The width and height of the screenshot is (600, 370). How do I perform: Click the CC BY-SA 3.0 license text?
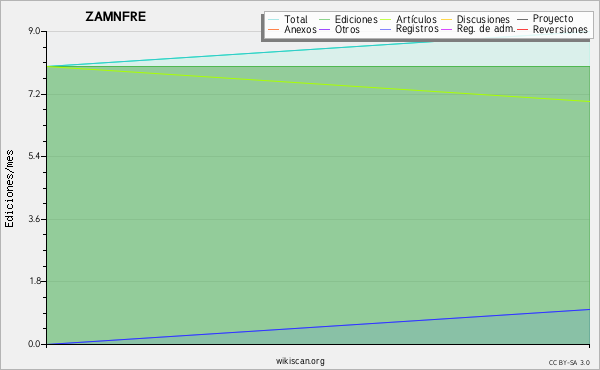tap(569, 362)
